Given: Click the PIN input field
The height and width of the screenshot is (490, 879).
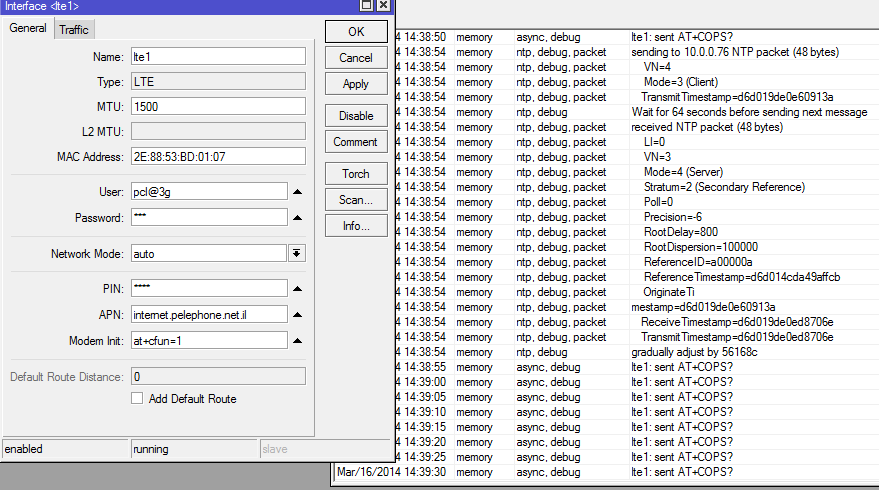Looking at the screenshot, I should coord(210,289).
